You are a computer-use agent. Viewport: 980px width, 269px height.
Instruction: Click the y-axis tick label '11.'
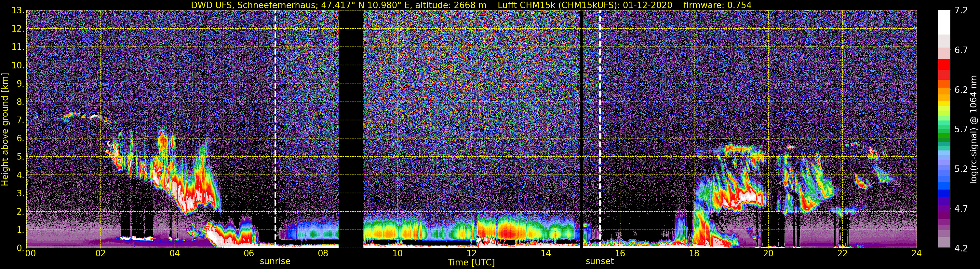click(18, 47)
